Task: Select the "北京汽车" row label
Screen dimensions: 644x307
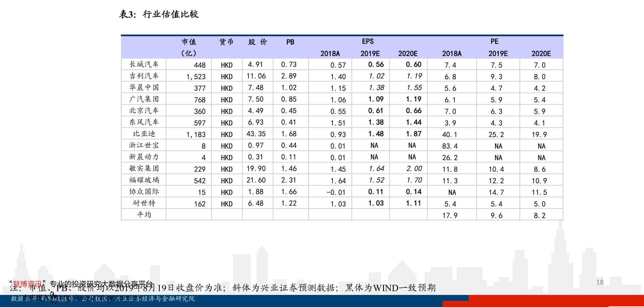Action: (x=144, y=110)
